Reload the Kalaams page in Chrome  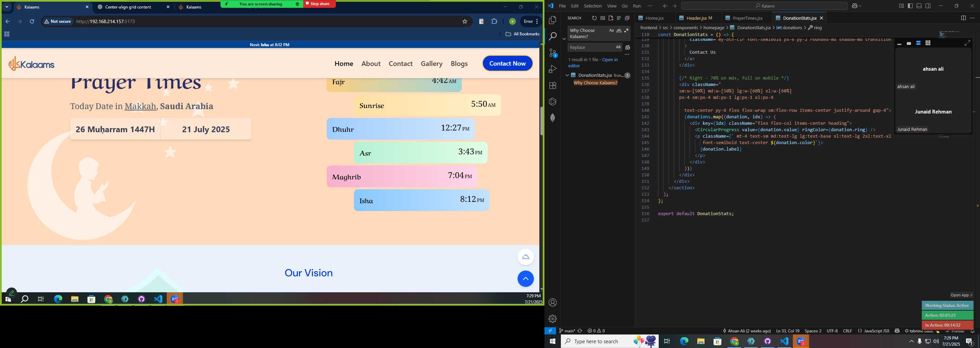tap(32, 22)
